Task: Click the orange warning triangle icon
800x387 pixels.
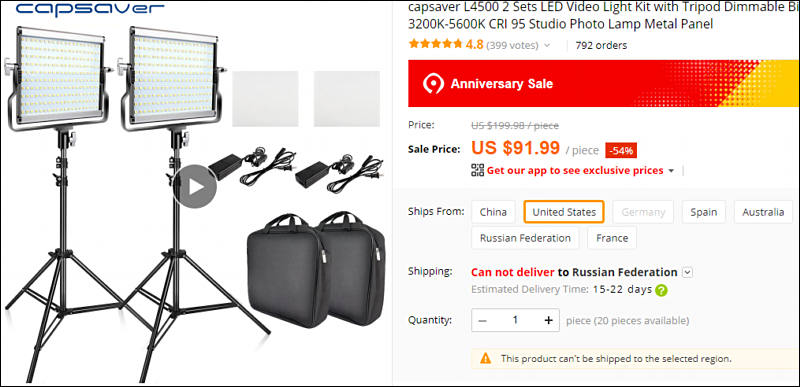Action: (485, 358)
